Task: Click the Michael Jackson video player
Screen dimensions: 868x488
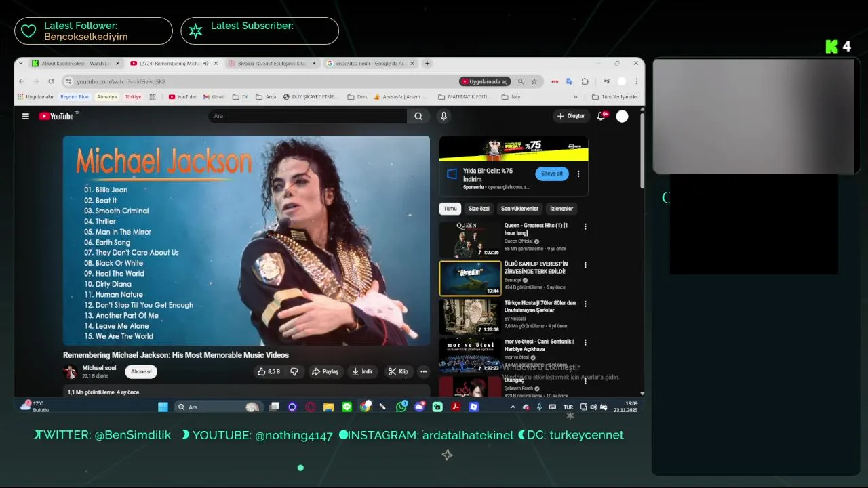Action: click(x=246, y=241)
